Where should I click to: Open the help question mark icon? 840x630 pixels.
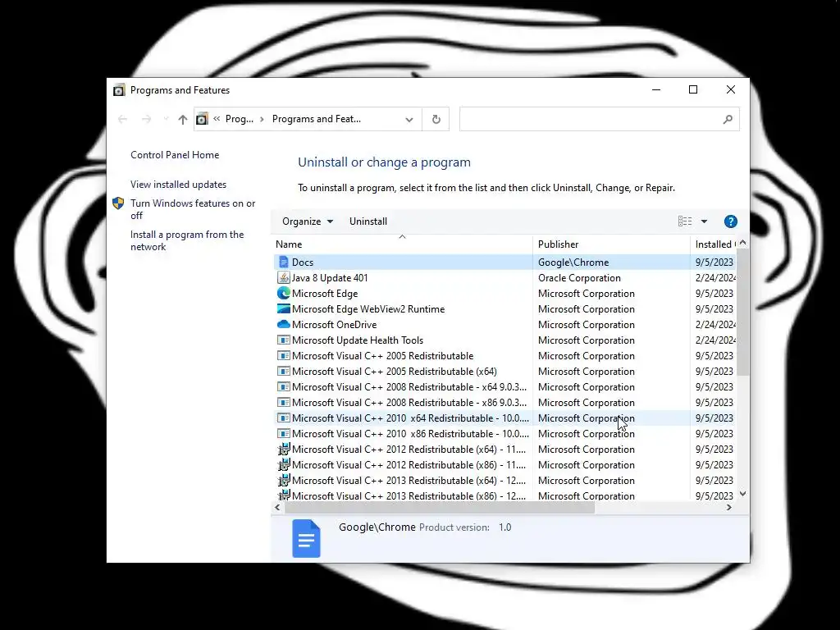[730, 221]
